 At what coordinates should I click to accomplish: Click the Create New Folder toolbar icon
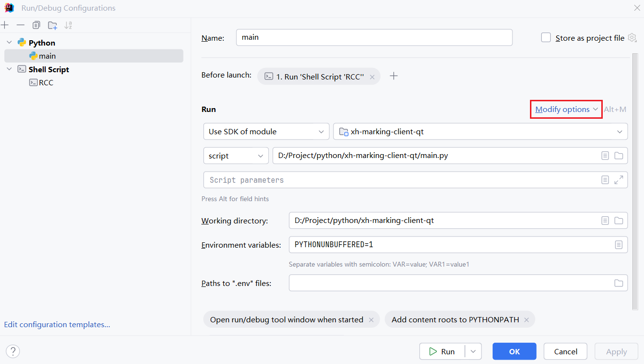(x=52, y=25)
